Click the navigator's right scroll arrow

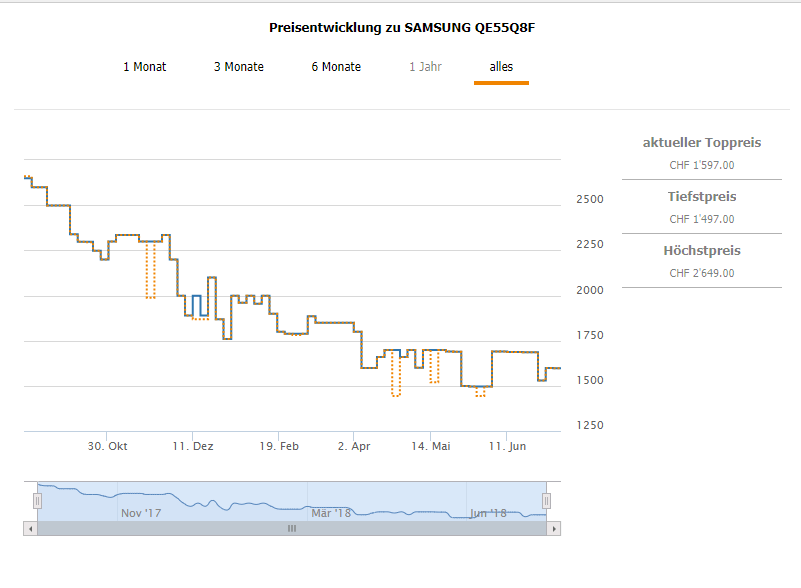click(x=554, y=528)
